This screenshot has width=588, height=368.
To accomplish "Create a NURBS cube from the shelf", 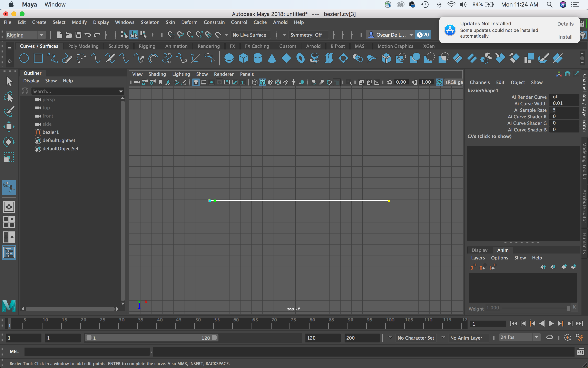I will click(243, 58).
